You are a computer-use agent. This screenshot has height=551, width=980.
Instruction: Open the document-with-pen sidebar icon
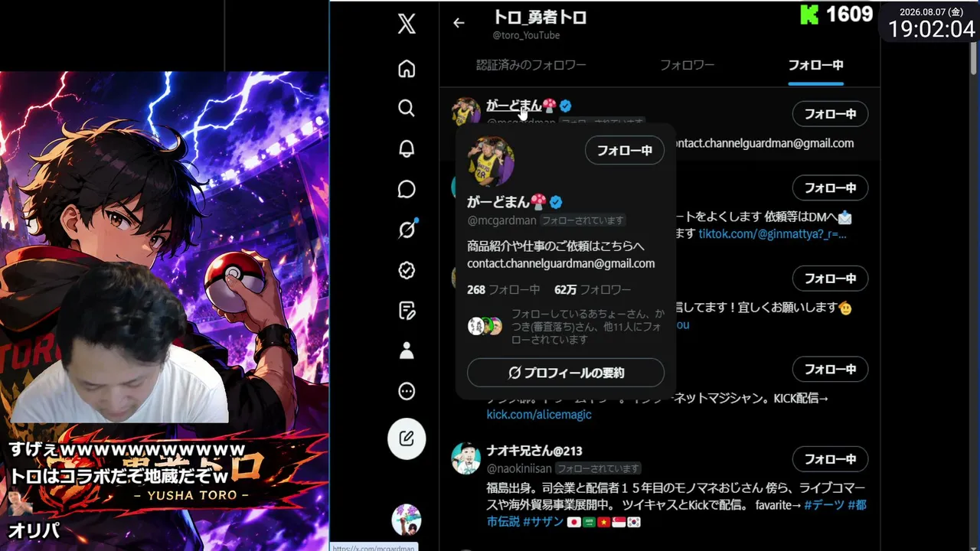[407, 310]
